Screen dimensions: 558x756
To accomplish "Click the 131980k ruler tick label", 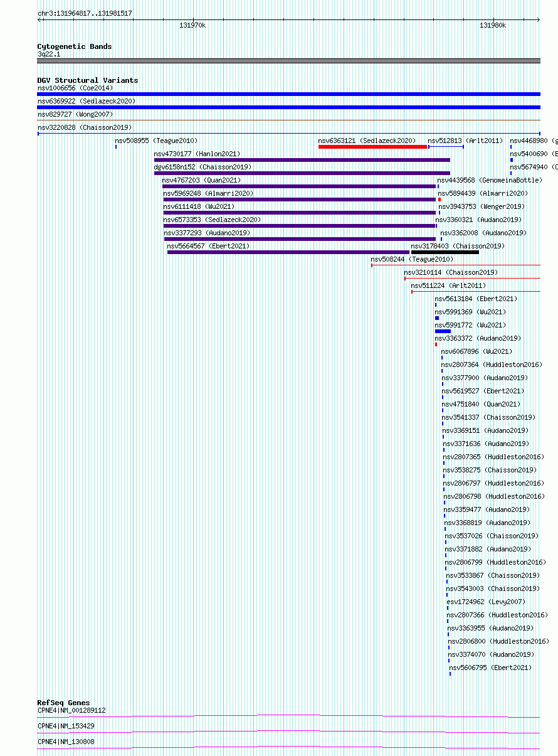I will tap(493, 25).
